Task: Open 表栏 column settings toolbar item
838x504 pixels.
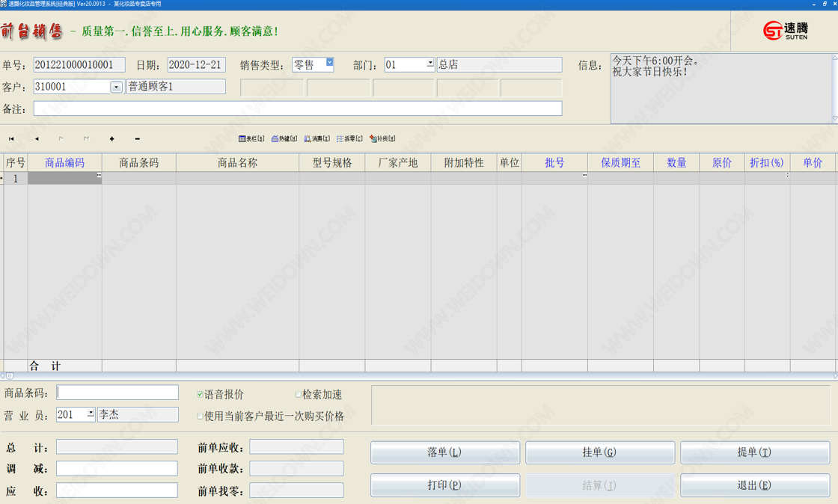Action: pos(251,139)
